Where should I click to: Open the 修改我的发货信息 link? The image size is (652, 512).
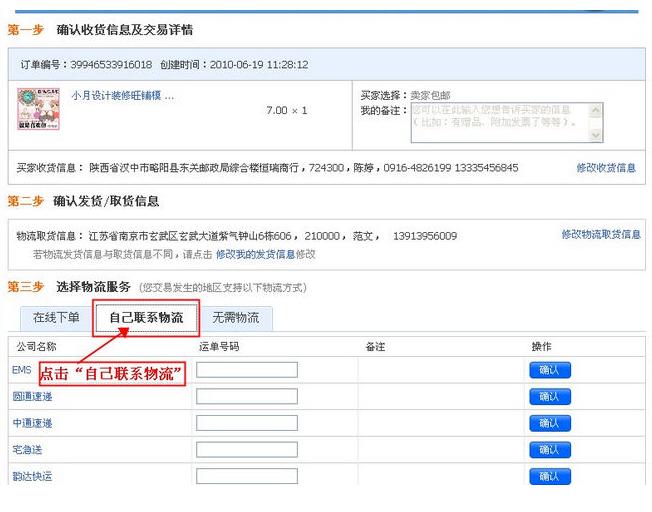click(256, 255)
